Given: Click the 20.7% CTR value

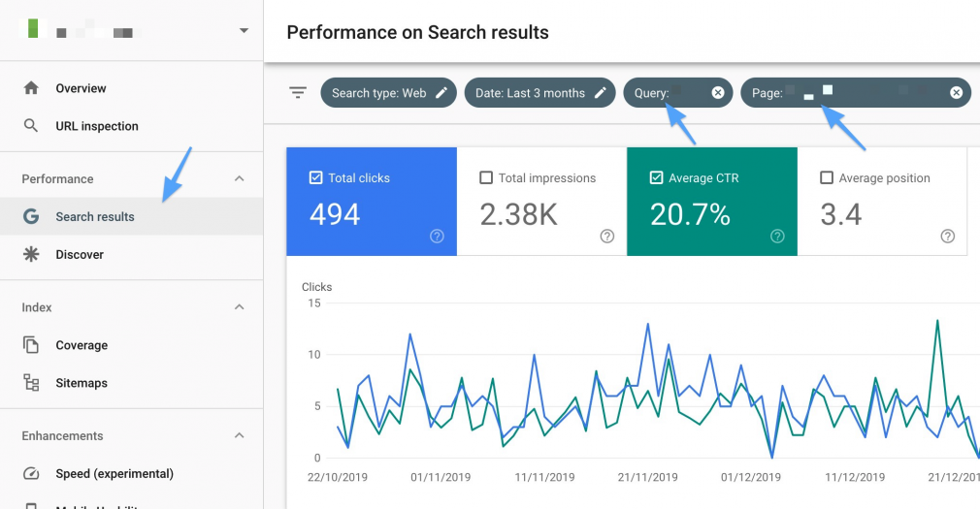Looking at the screenshot, I should 690,215.
